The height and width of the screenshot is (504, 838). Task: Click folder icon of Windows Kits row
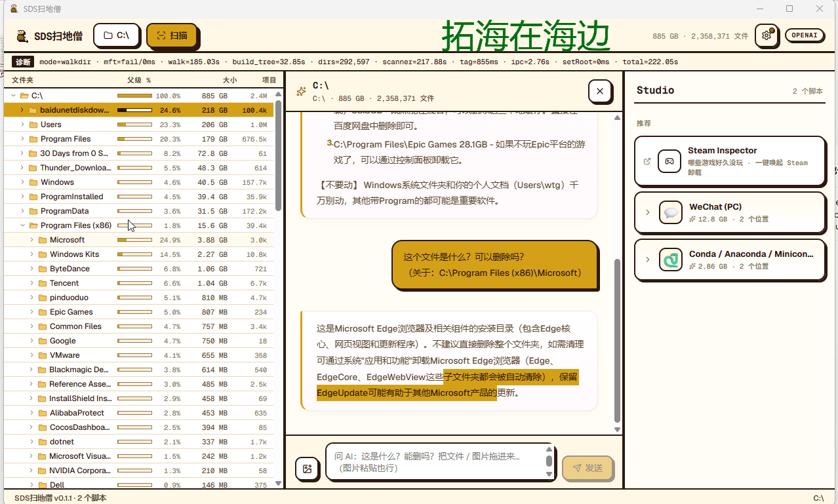(x=43, y=254)
